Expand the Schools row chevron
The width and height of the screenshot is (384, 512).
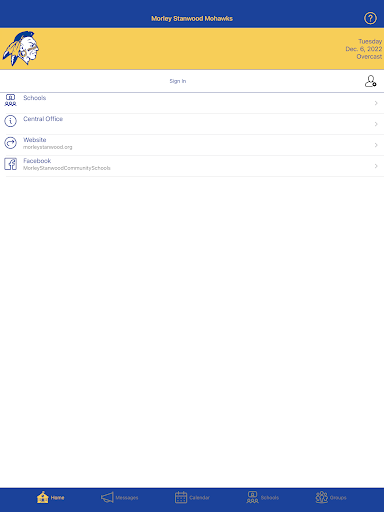[376, 103]
